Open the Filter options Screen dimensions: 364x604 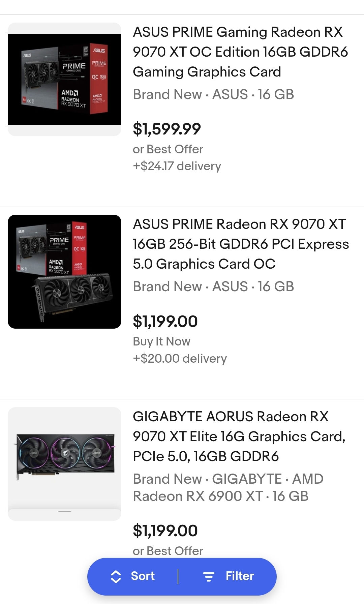pos(229,576)
